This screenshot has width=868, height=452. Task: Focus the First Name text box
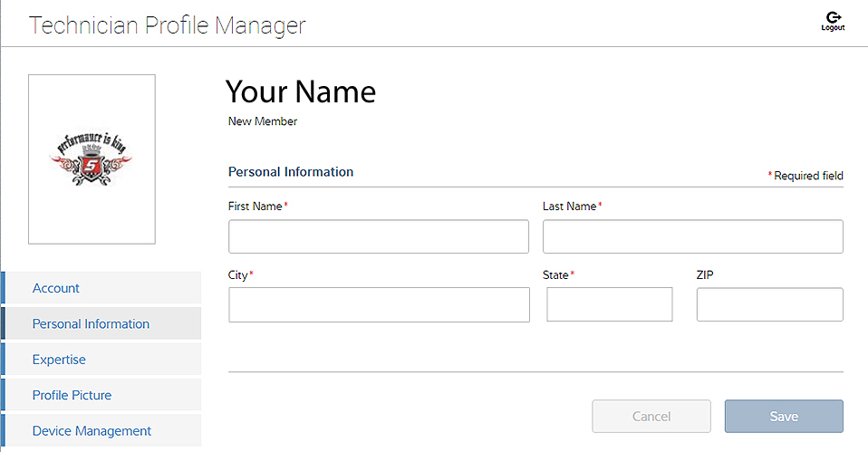click(378, 236)
